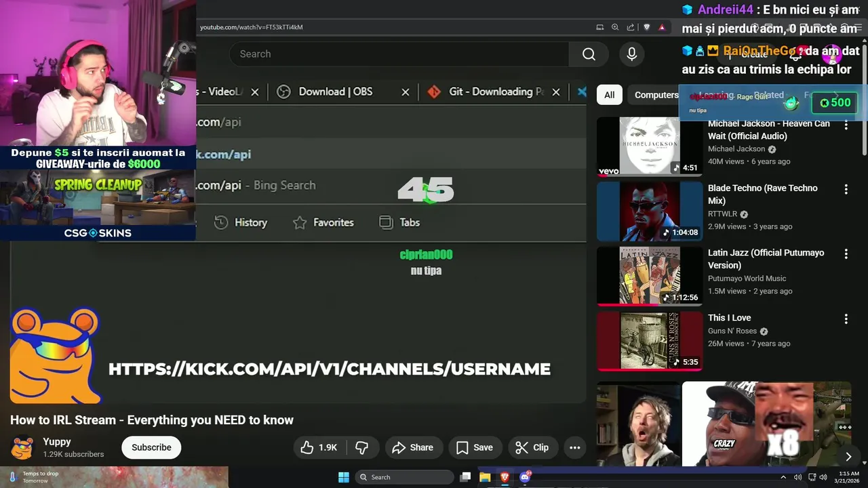Viewport: 868px width, 488px height.
Task: Click the browser address bar URL
Action: coord(252,27)
